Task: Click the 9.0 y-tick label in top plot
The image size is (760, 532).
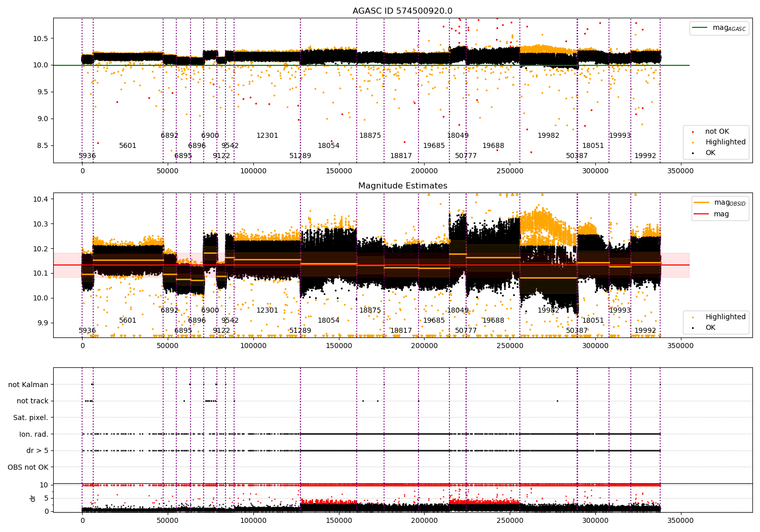Action: (43, 119)
